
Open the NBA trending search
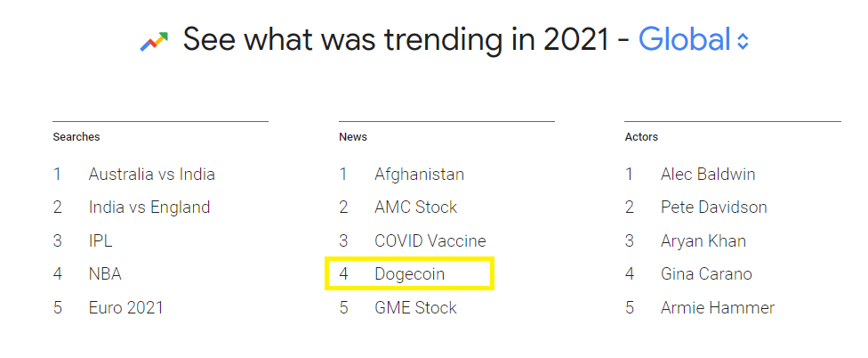[105, 274]
